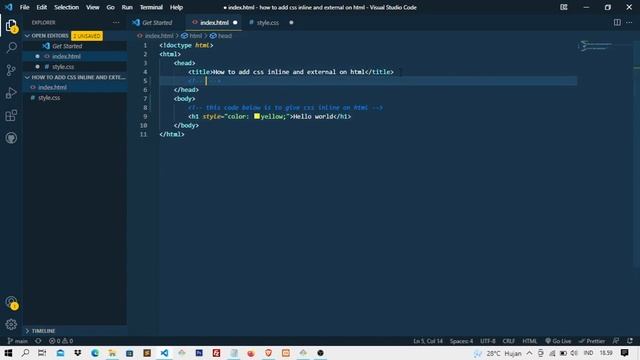Image resolution: width=640 pixels, height=360 pixels.
Task: Open editor more actions ellipsis
Action: point(629,22)
